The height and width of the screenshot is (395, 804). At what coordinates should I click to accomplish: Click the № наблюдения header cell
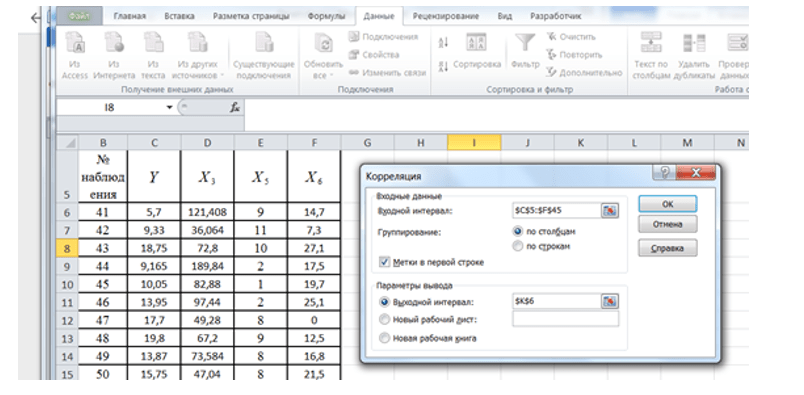[103, 176]
